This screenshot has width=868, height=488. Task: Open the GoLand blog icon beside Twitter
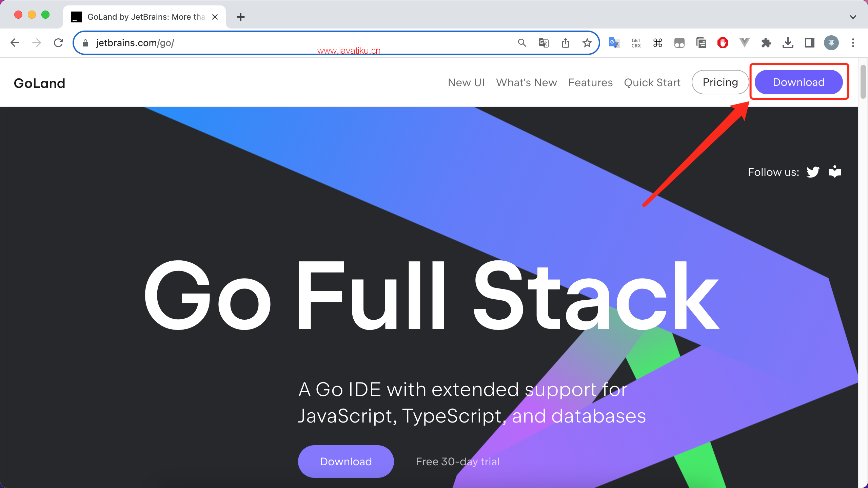coord(835,172)
